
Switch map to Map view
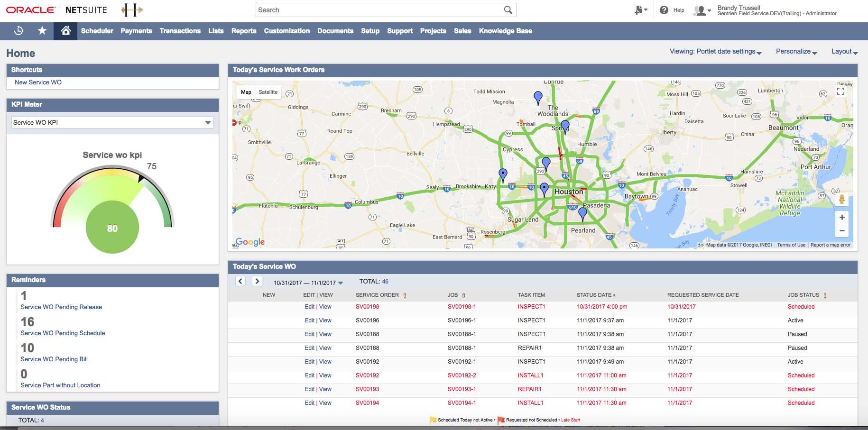point(246,92)
